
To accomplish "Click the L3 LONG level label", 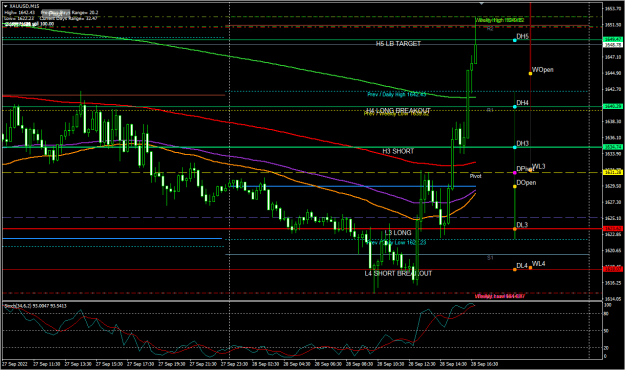I will coord(398,232).
